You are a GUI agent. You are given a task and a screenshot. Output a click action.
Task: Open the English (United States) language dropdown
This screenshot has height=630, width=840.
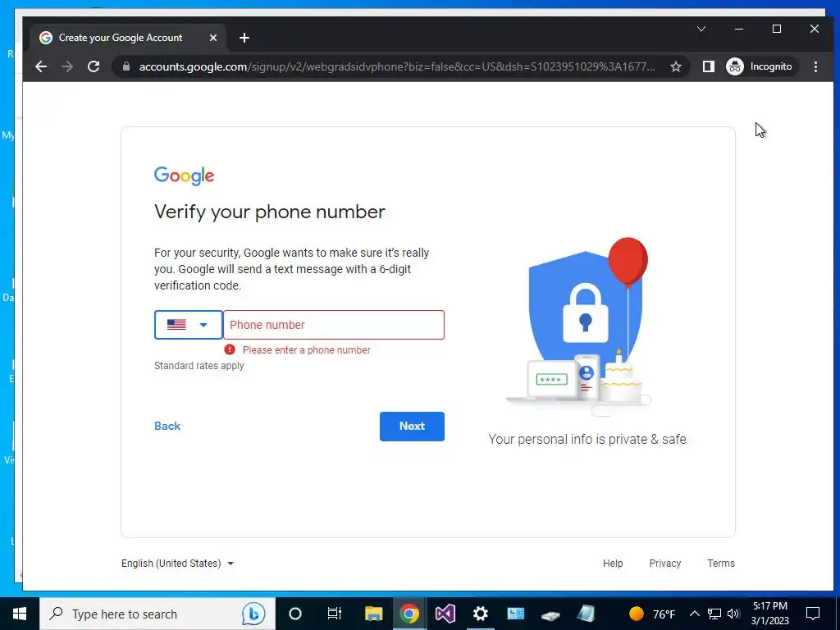[178, 563]
